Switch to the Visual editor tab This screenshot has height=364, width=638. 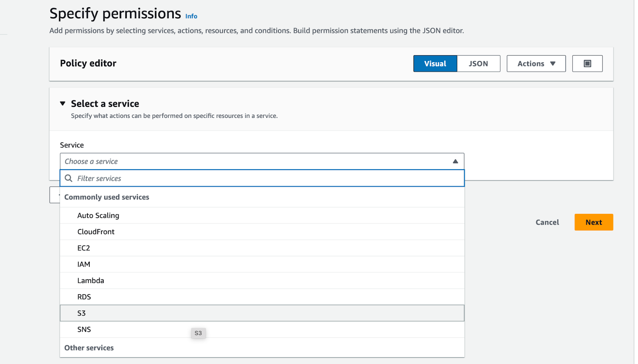(435, 64)
